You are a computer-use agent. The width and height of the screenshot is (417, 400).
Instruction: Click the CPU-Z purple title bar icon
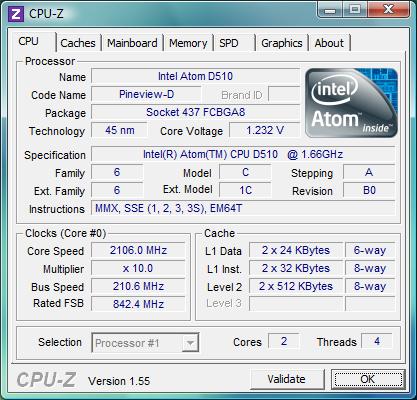tap(16, 14)
